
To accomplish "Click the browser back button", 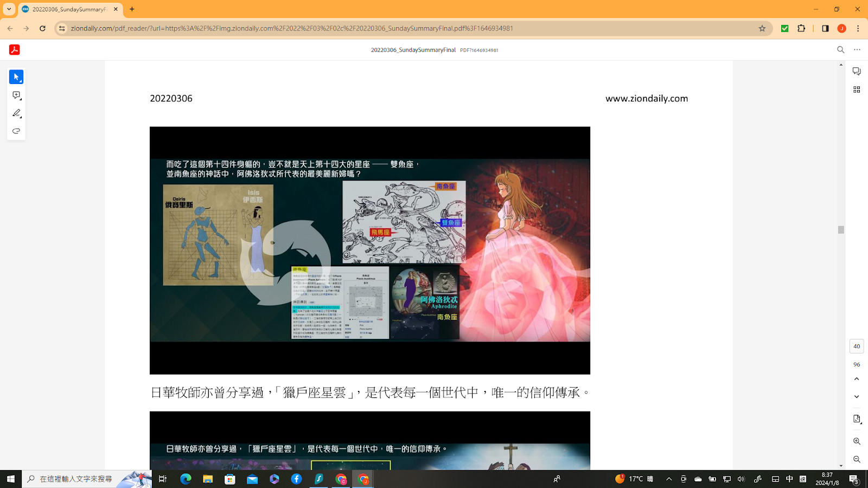I will click(x=10, y=28).
